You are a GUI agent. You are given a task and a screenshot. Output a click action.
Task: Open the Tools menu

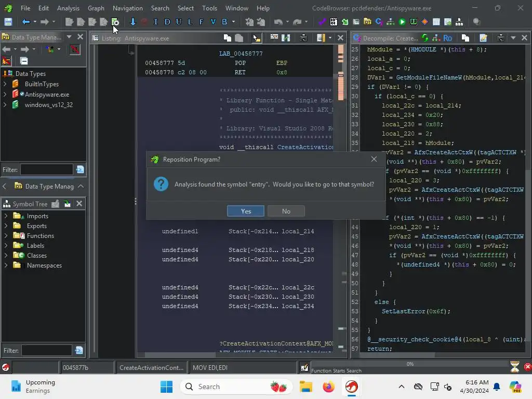210,8
